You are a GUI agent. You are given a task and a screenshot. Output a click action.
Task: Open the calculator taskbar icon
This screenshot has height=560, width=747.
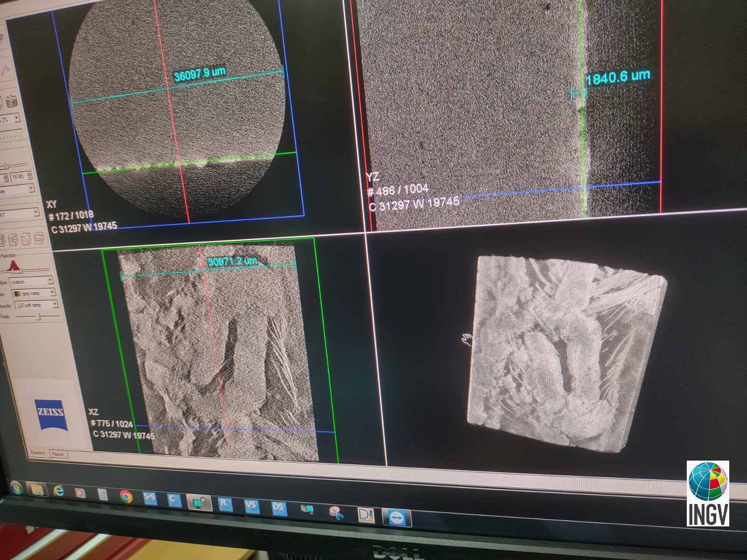[x=102, y=495]
